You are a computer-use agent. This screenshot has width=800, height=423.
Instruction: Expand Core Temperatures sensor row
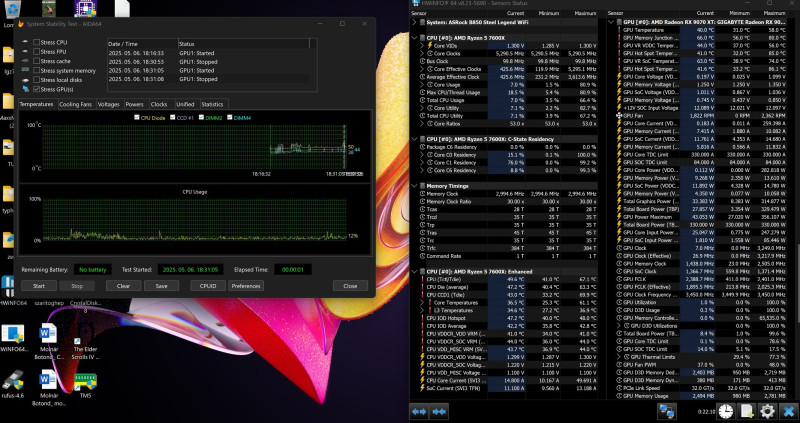(422, 303)
